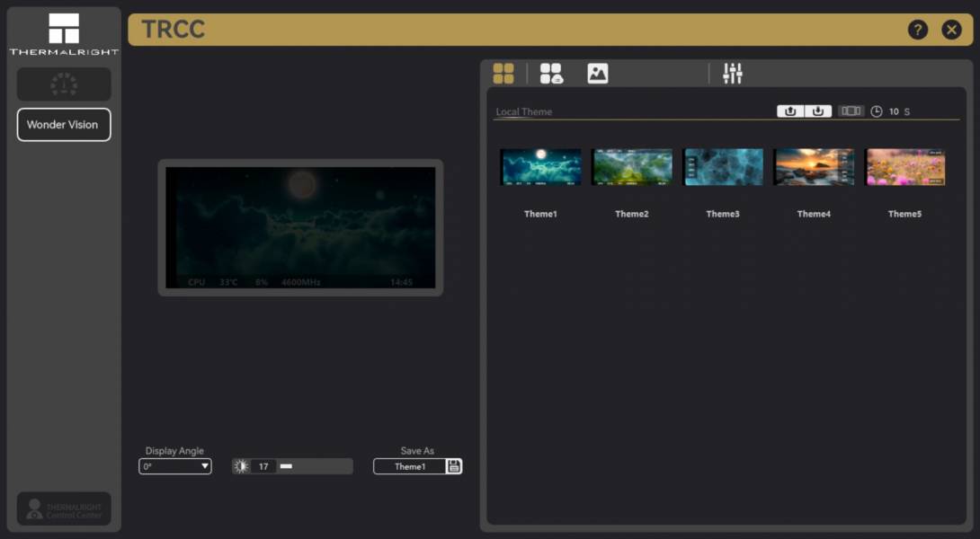Select the Theme4 sunset thumbnail
980x539 pixels.
(x=814, y=167)
